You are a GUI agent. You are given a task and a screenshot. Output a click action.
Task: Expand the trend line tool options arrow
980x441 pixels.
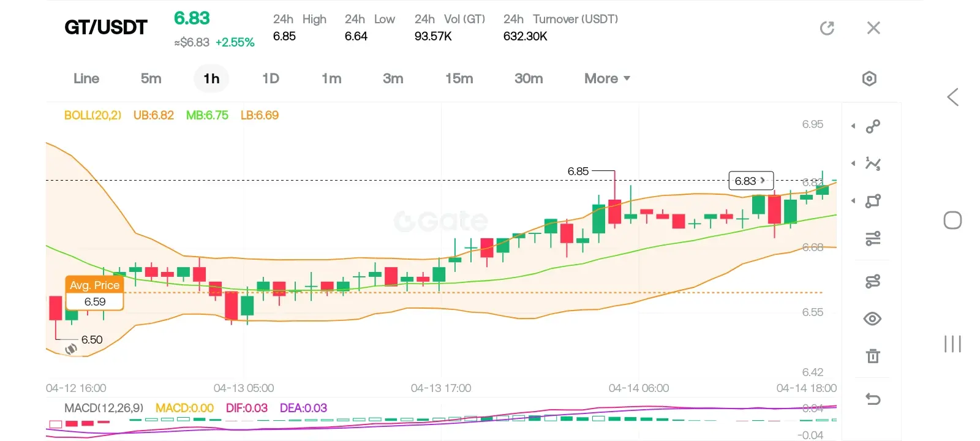853,126
